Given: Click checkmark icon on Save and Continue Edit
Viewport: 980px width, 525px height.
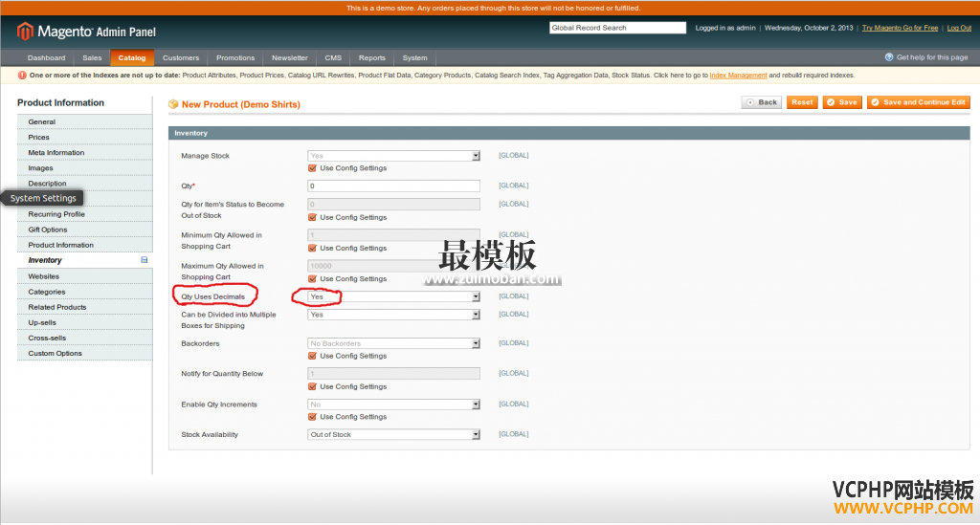Looking at the screenshot, I should [874, 102].
